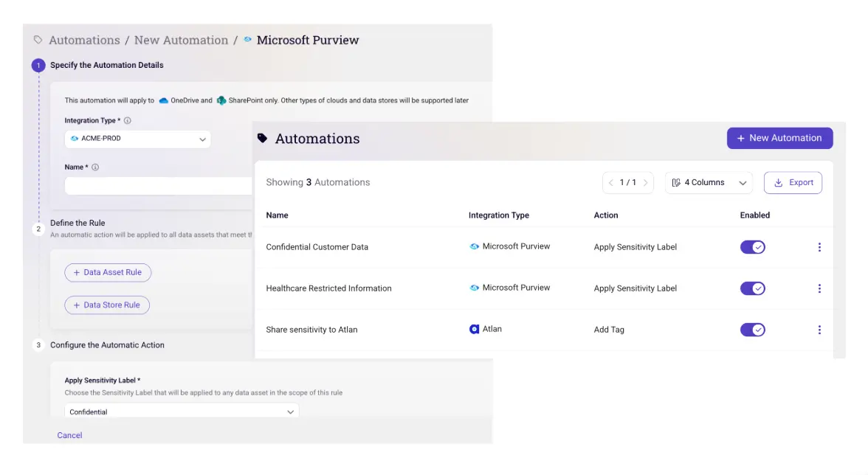Disable the Healthcare Restricted Information automation
Viewport: 868px width, 475px height.
753,288
